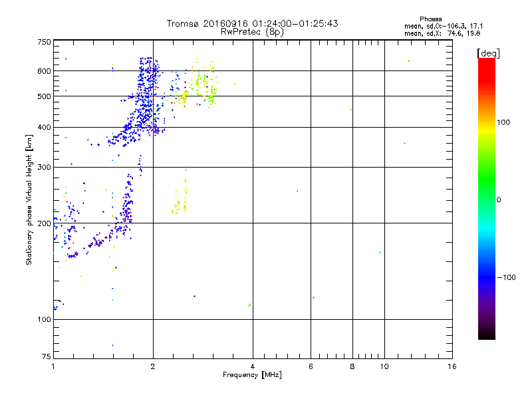Click the green region of the colorbar
Screen dimensions: 532x399
pyautogui.click(x=487, y=180)
